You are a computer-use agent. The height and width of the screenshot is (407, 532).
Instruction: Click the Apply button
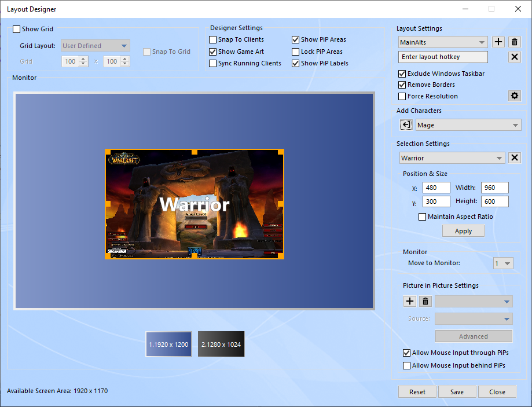(x=463, y=231)
